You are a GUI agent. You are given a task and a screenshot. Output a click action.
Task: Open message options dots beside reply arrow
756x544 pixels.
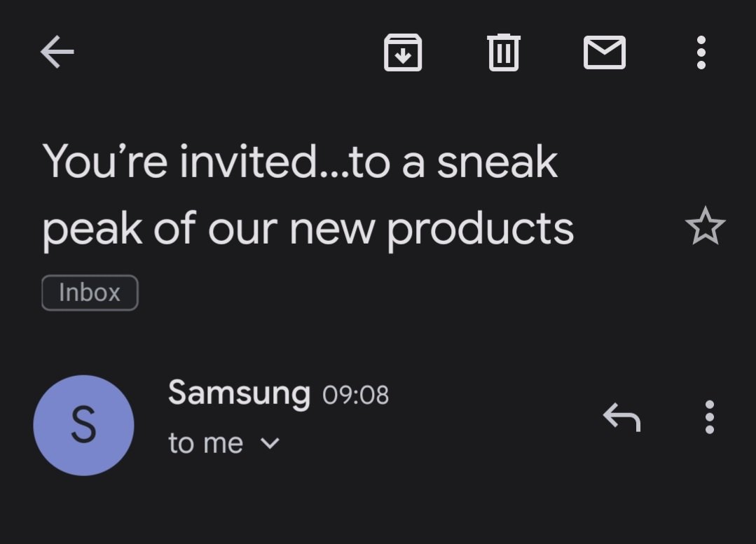pyautogui.click(x=709, y=417)
